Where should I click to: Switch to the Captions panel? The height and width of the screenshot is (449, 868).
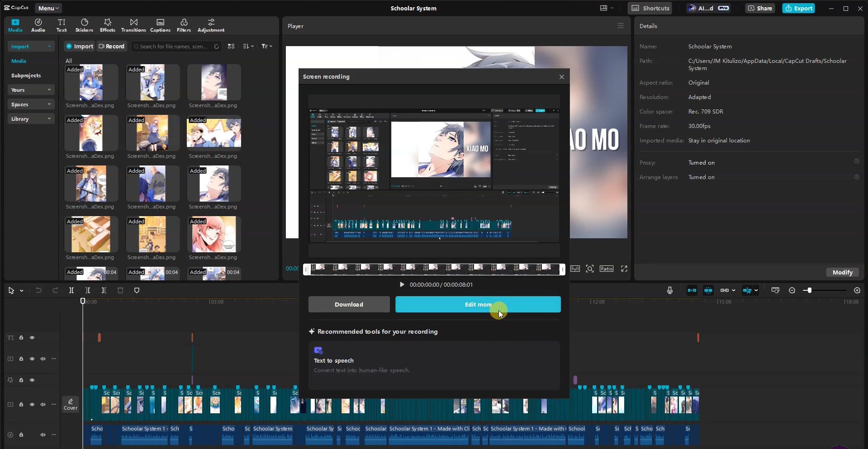click(x=160, y=25)
